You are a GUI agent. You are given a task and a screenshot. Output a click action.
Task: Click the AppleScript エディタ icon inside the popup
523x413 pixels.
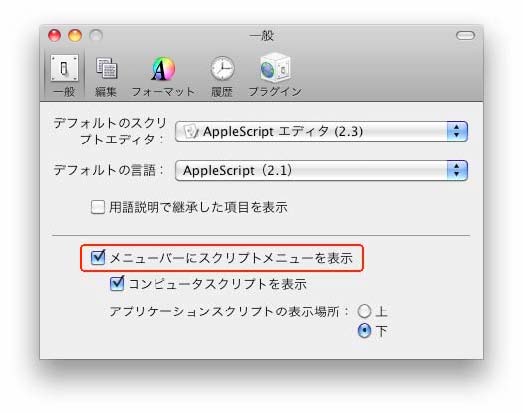tap(191, 131)
